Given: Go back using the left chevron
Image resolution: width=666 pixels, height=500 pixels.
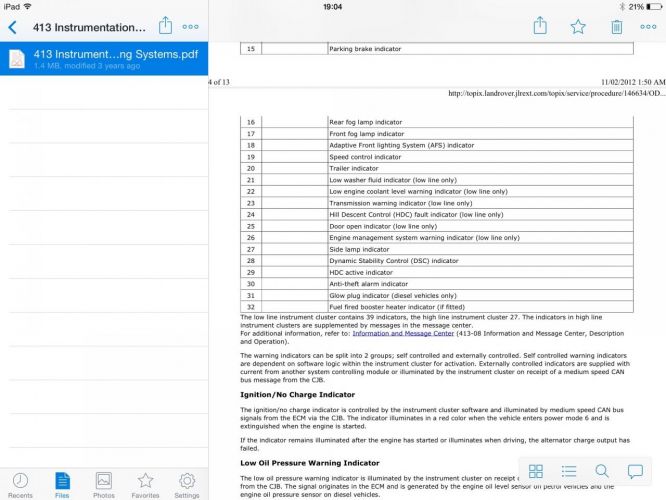Looking at the screenshot, I should tap(12, 27).
